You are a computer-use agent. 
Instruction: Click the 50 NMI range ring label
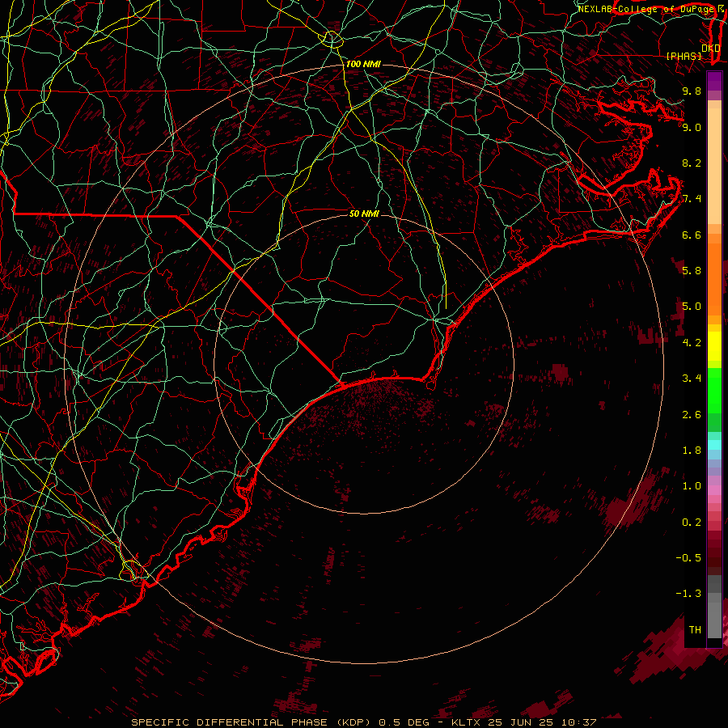[364, 214]
